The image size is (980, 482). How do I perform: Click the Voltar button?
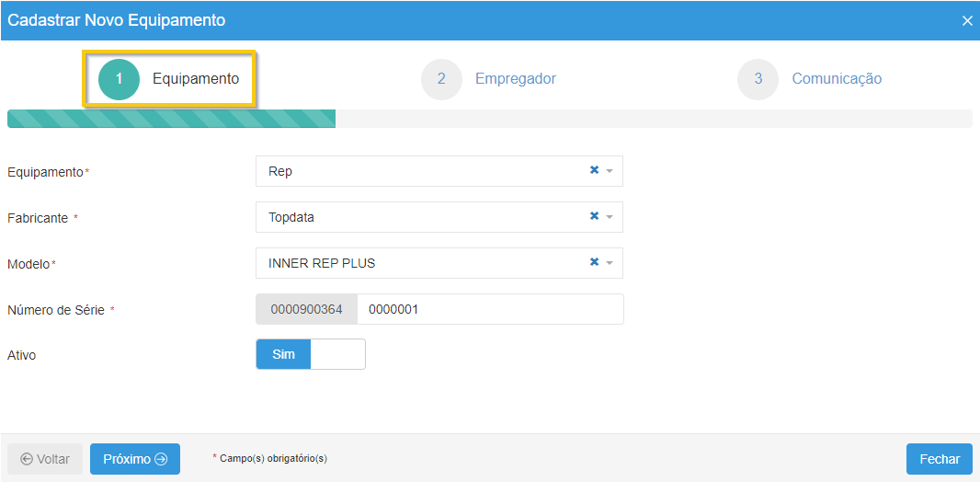coord(45,459)
